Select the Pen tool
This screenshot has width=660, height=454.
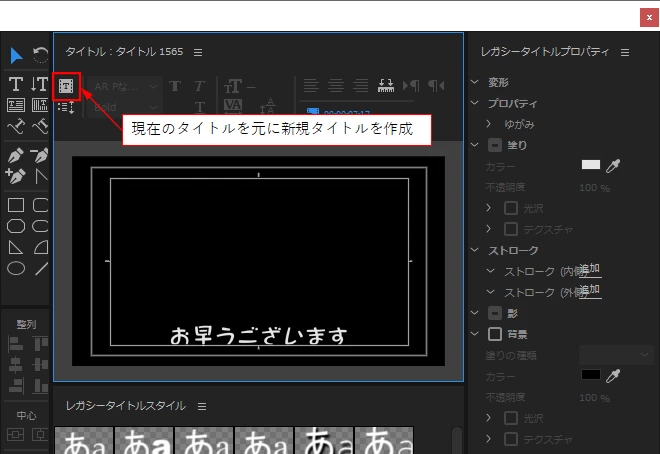point(16,156)
